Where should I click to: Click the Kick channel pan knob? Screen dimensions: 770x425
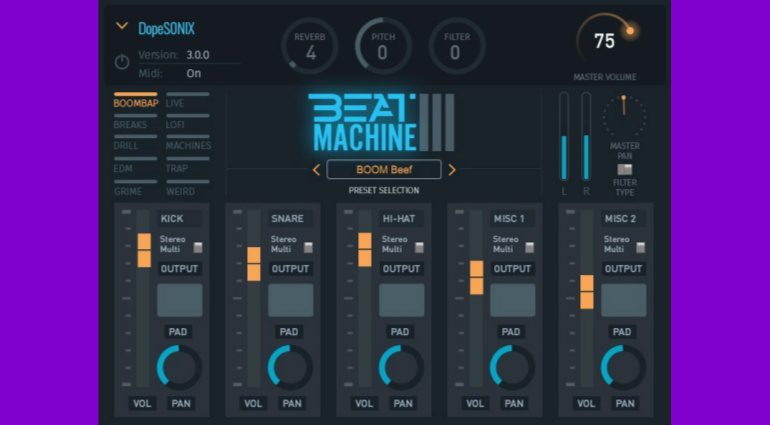[179, 367]
